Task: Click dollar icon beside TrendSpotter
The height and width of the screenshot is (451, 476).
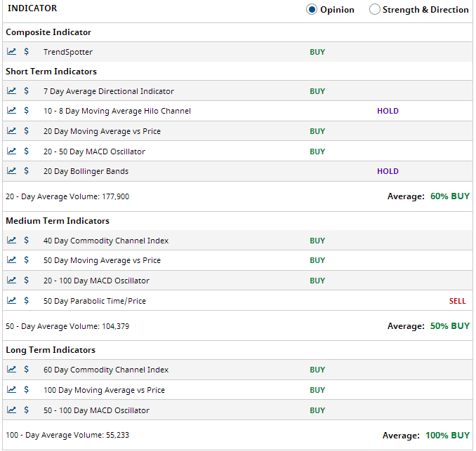Action: (27, 52)
